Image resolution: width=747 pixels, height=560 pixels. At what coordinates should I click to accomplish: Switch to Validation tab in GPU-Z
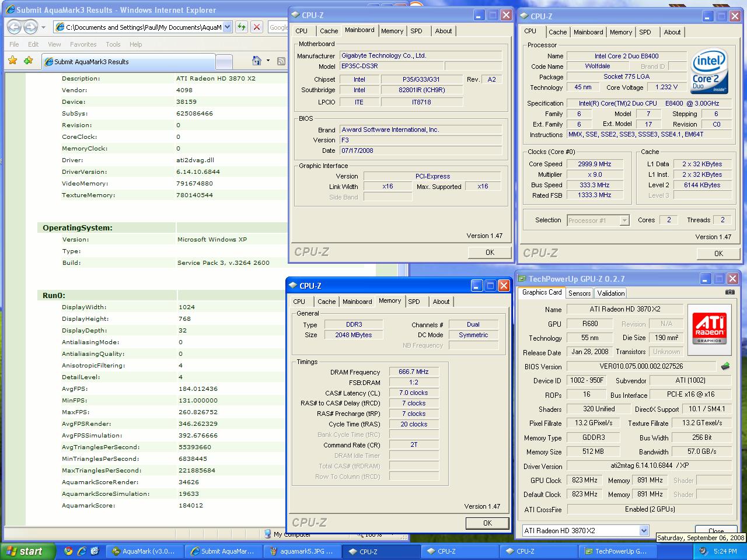611,293
